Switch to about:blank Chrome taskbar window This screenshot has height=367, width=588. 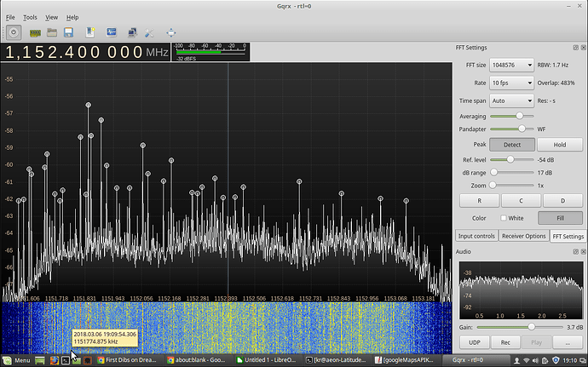click(x=196, y=360)
